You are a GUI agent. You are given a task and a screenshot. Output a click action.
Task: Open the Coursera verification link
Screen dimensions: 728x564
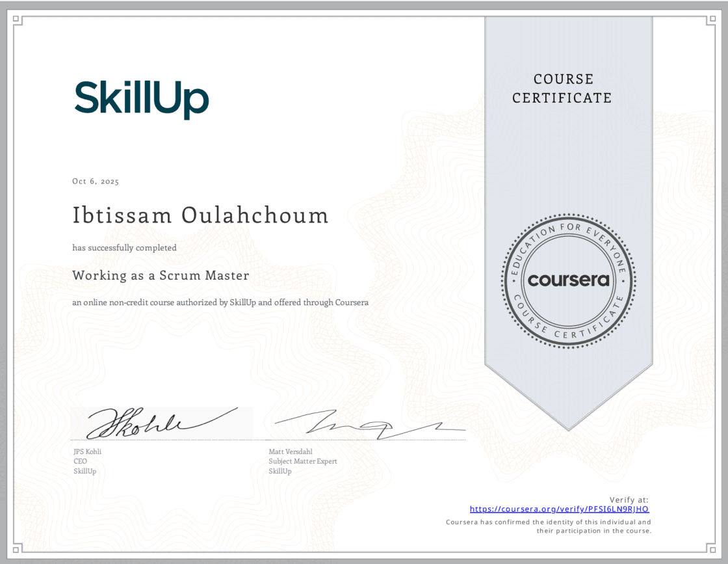[x=559, y=509]
